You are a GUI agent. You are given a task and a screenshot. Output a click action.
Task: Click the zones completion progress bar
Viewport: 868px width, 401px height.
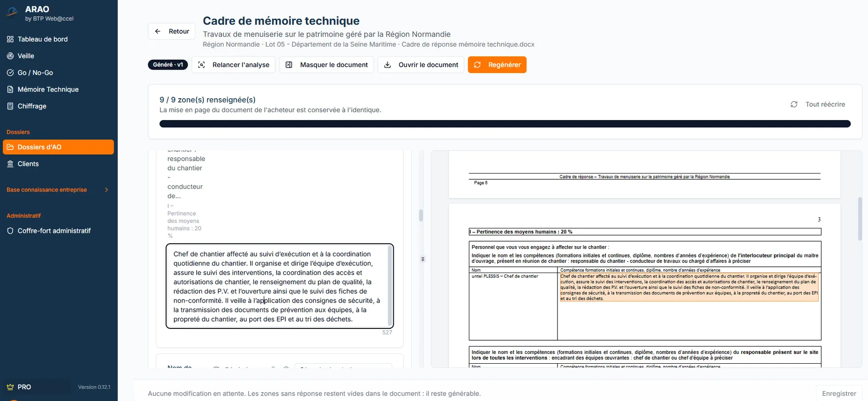click(x=505, y=124)
